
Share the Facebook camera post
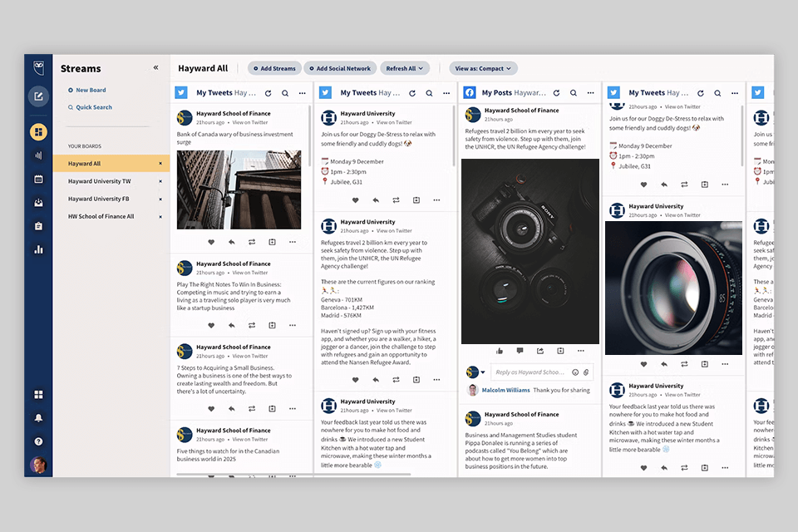(540, 351)
